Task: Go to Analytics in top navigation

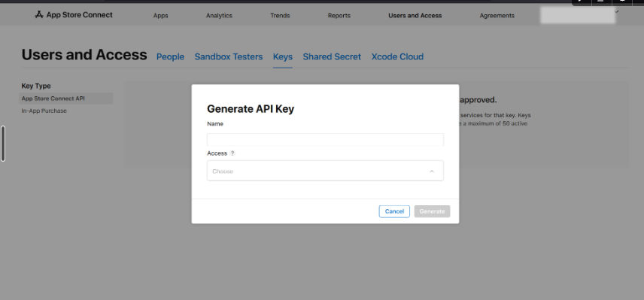Action: point(219,16)
